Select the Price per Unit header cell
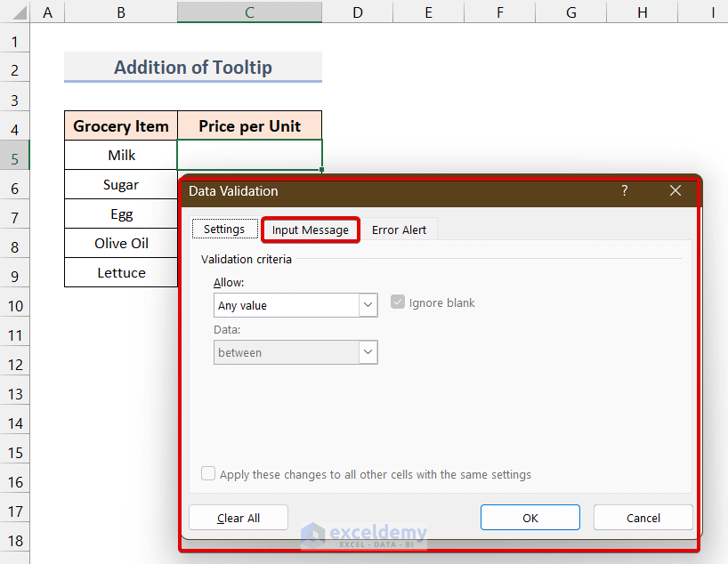Screen dimensions: 728x564 tap(250, 125)
